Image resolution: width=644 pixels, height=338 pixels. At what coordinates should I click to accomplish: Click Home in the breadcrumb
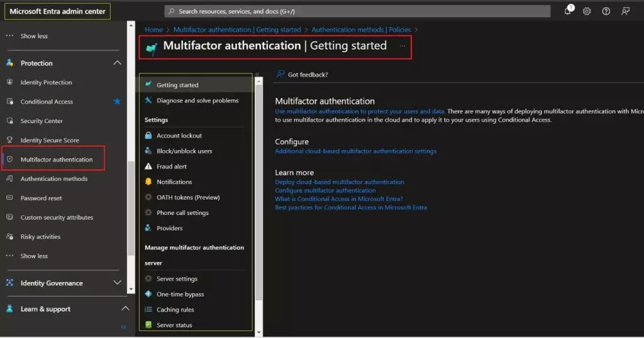(153, 30)
